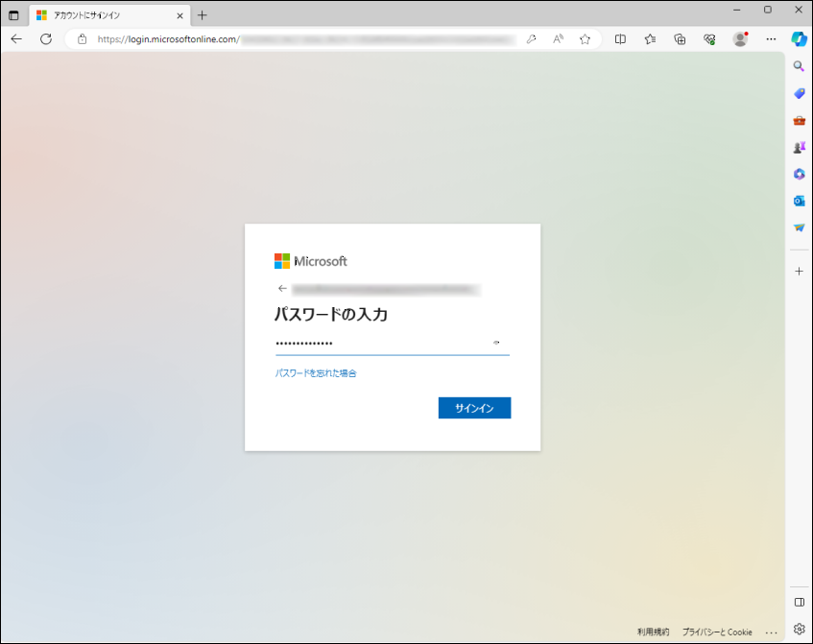Open the Shopping tag sidebar icon
Viewport: 813px width, 644px height.
(x=799, y=93)
